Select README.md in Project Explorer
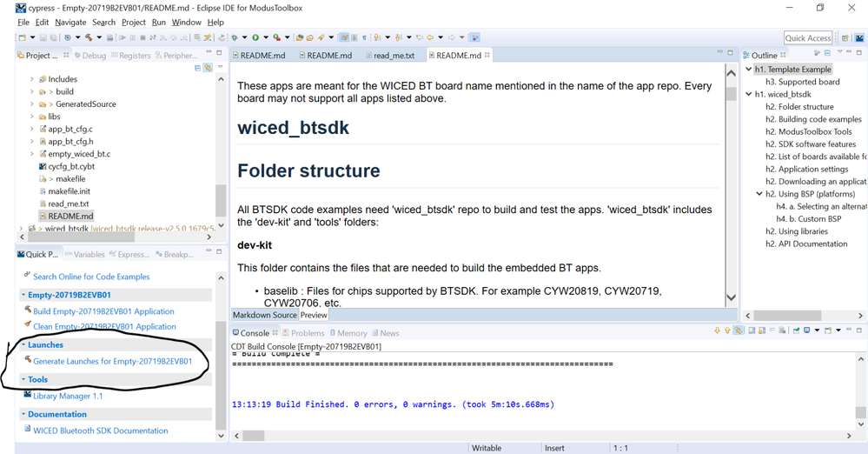Image resolution: width=868 pixels, height=454 pixels. coord(70,217)
